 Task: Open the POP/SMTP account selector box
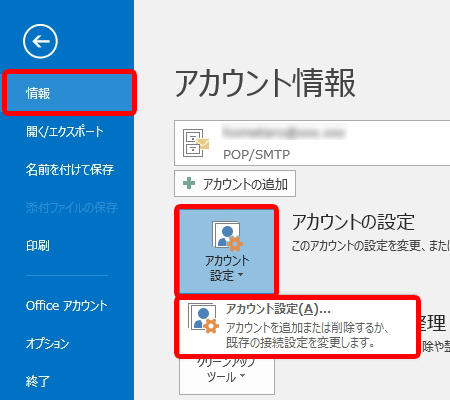coord(312,143)
